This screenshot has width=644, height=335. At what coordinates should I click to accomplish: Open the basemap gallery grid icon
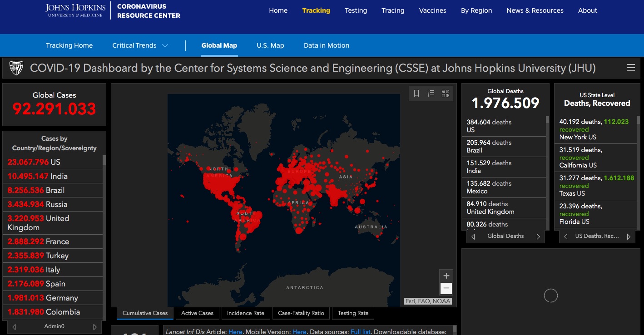[446, 94]
